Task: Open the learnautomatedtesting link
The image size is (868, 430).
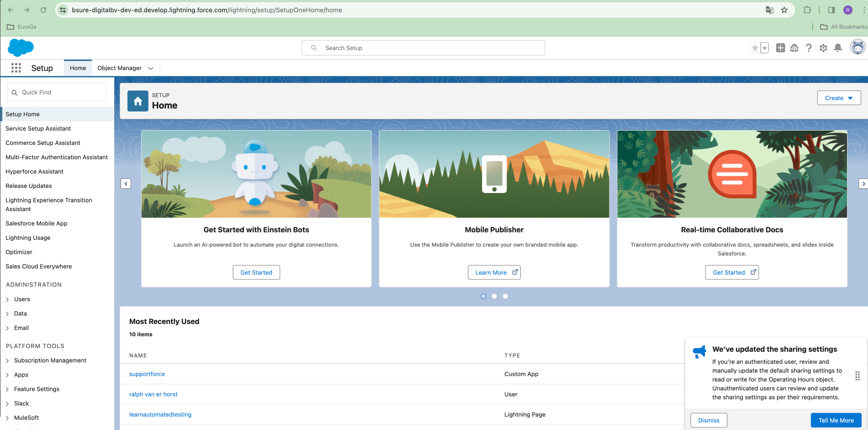Action: (x=160, y=415)
